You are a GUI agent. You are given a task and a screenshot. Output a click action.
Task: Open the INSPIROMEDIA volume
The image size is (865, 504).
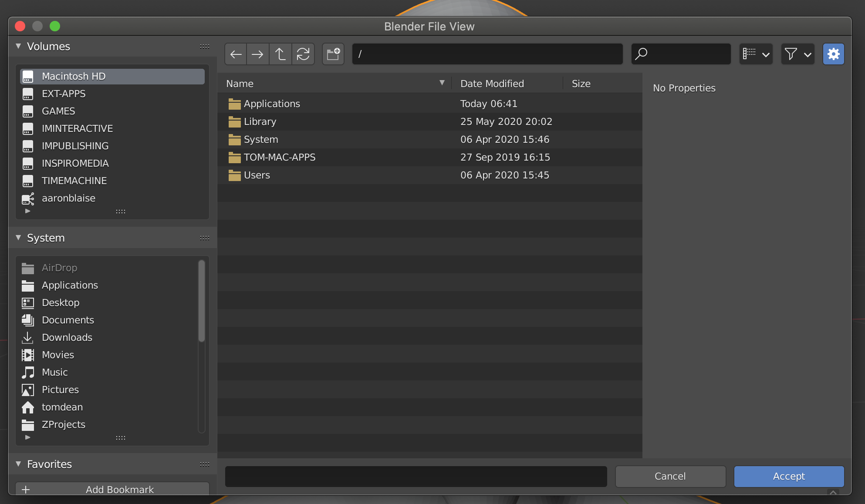(x=112, y=163)
